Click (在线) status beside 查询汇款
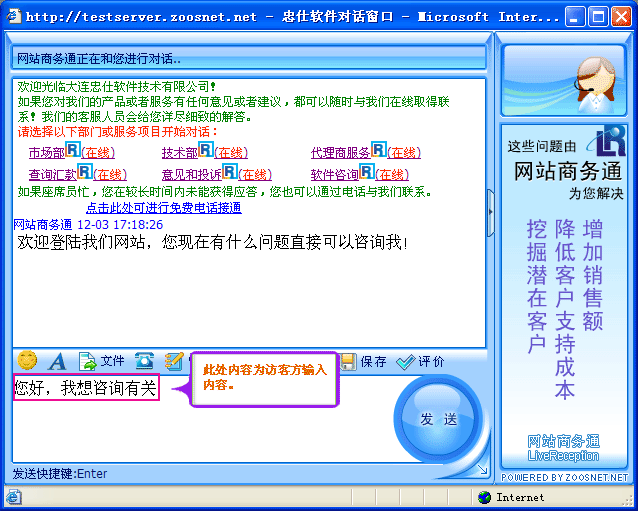This screenshot has width=638, height=511. (110, 175)
